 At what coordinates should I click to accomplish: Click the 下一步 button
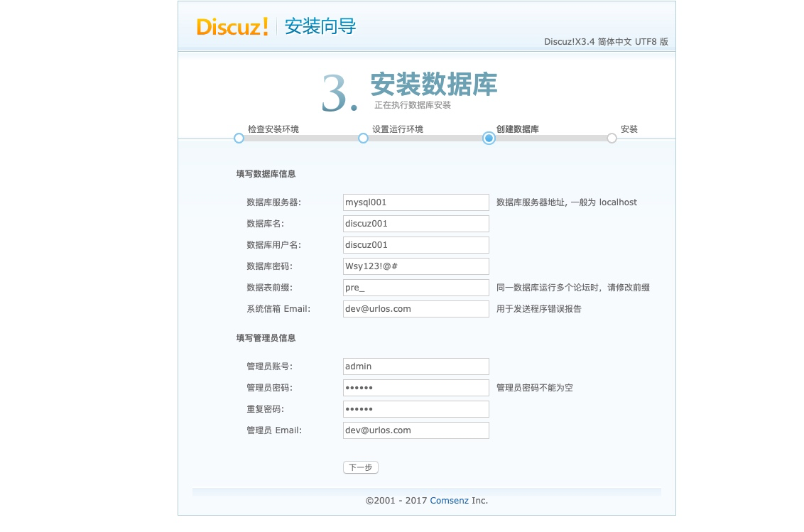pyautogui.click(x=360, y=467)
